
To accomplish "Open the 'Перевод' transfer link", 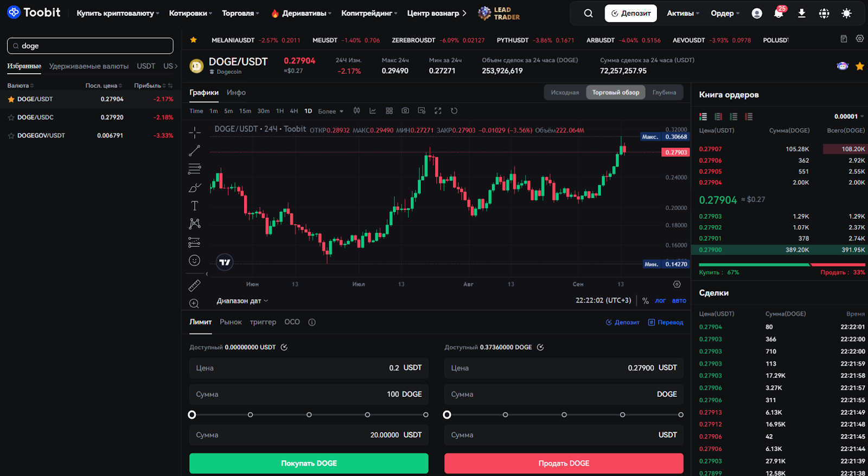I will pyautogui.click(x=666, y=322).
